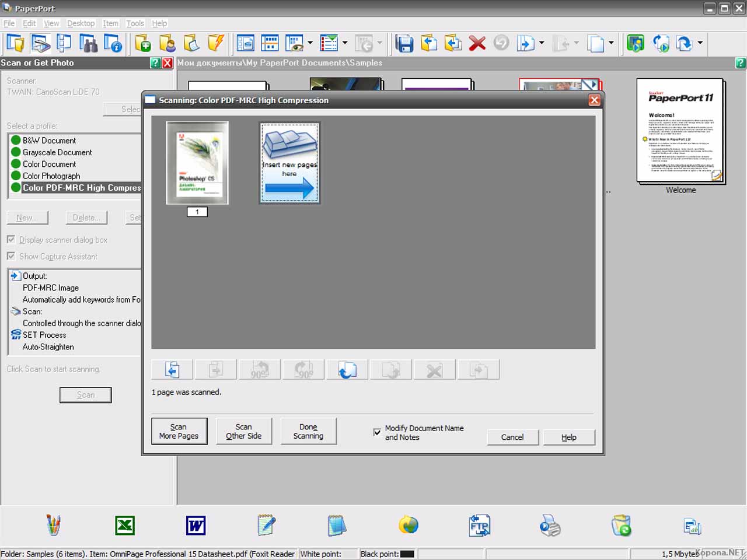747x560 pixels.
Task: Select B&W Document scan profile
Action: (50, 141)
